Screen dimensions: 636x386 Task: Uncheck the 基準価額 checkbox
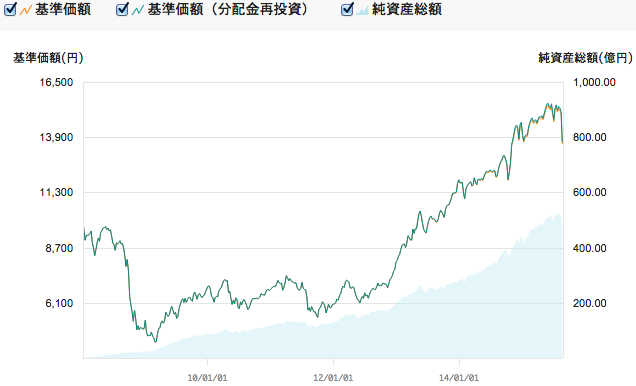coord(10,9)
